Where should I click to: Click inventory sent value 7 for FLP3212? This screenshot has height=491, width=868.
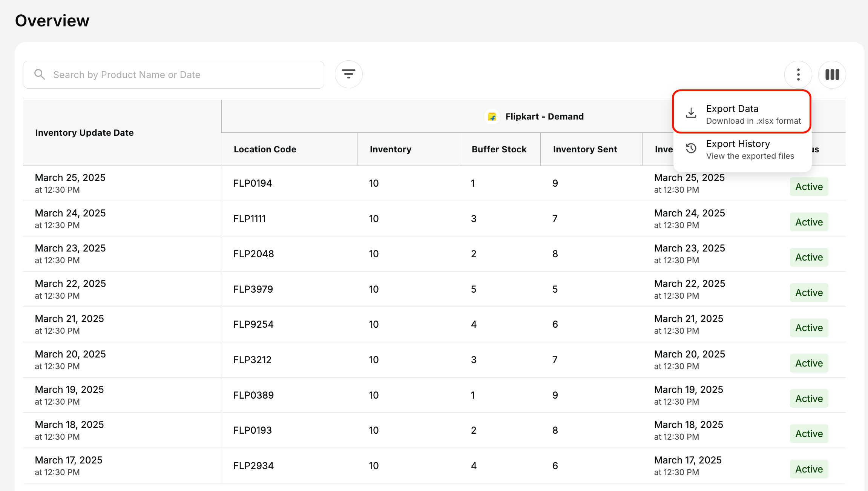(555, 360)
